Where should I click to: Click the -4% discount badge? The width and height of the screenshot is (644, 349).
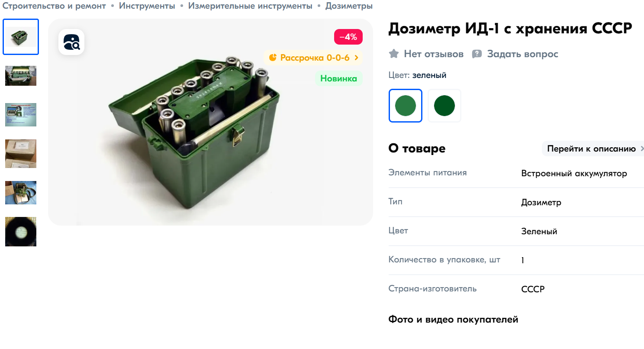tap(348, 37)
